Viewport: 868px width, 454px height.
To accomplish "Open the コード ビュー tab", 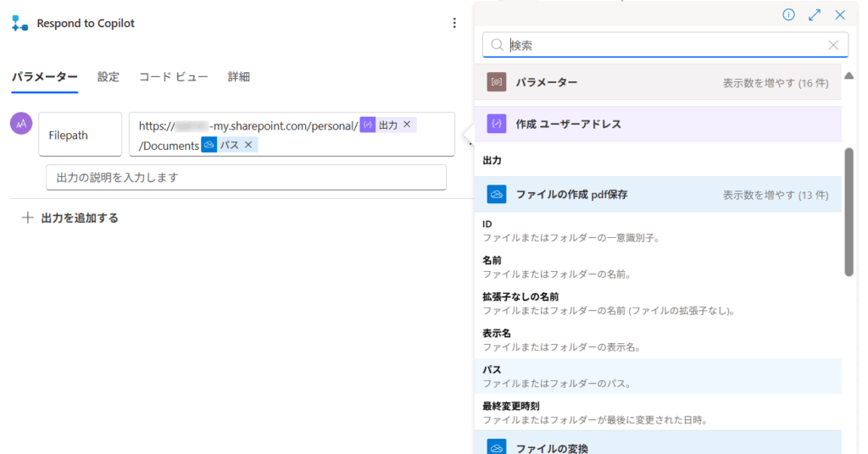I will coord(173,77).
